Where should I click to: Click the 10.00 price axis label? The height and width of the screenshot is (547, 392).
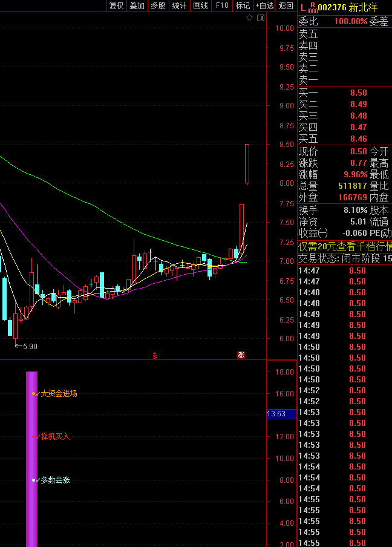click(x=284, y=28)
